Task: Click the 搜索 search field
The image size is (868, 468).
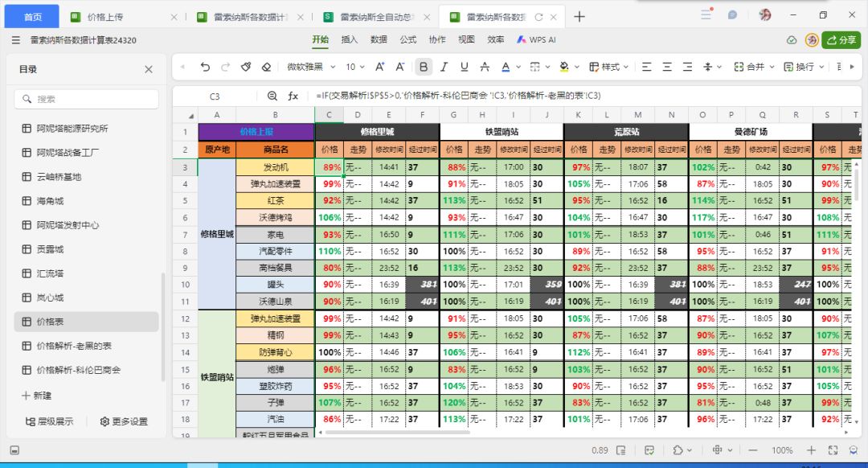Action: 86,99
